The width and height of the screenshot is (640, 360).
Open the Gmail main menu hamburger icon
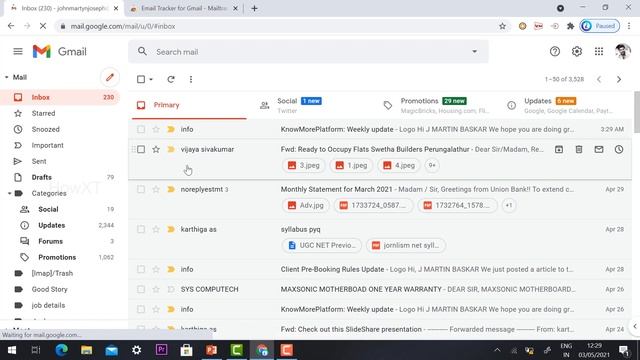tap(18, 51)
